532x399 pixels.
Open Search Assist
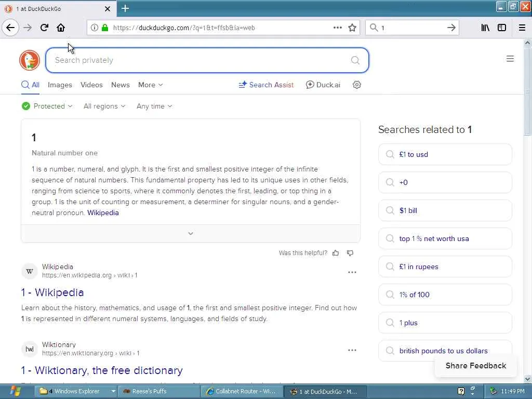266,85
